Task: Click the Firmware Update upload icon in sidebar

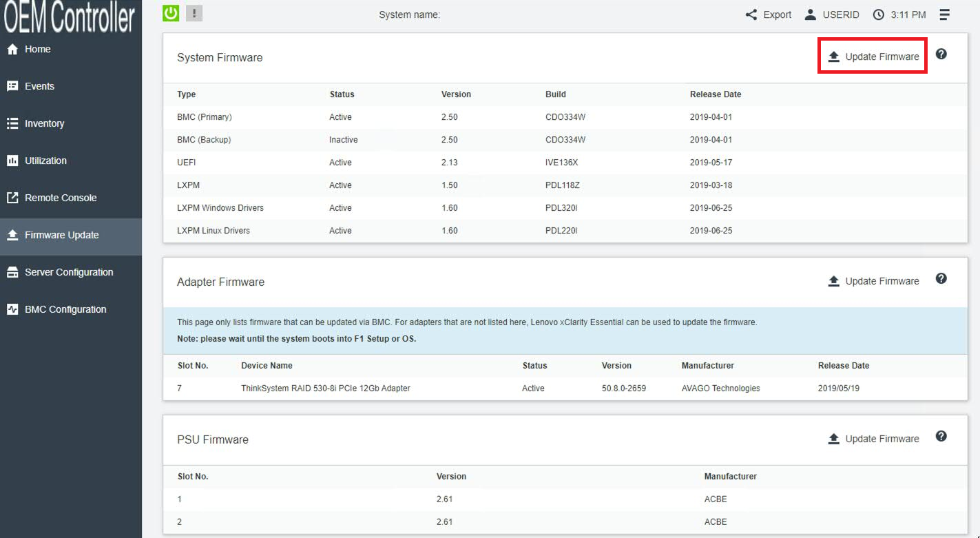Action: pyautogui.click(x=12, y=235)
